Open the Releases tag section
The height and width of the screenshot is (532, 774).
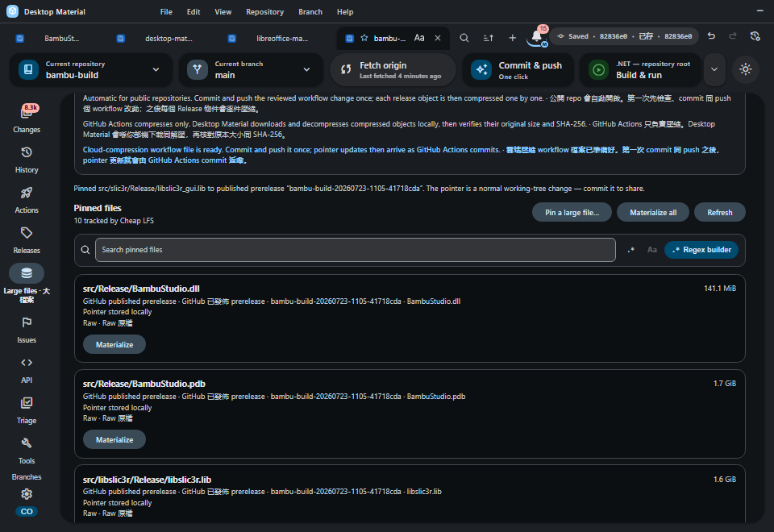[x=27, y=241]
